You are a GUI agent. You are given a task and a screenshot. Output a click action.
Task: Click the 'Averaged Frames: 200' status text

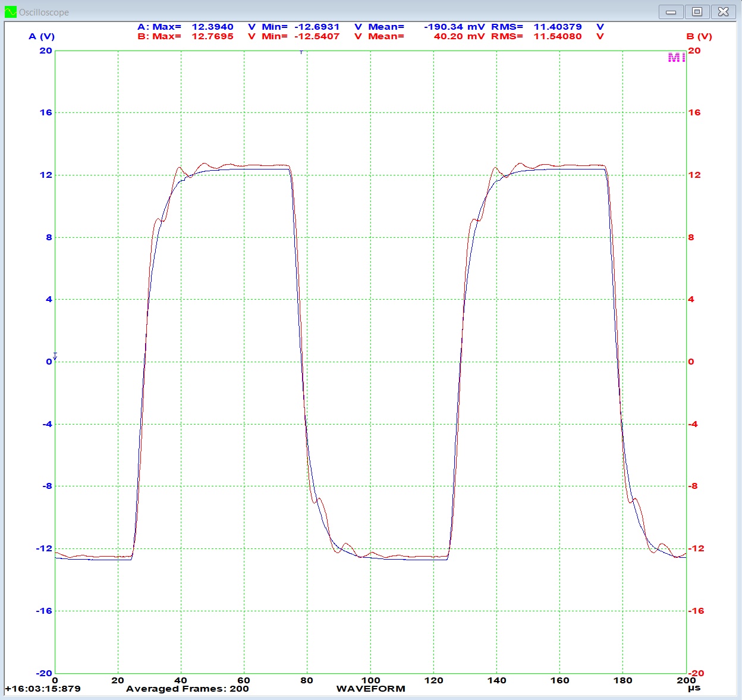pos(187,689)
